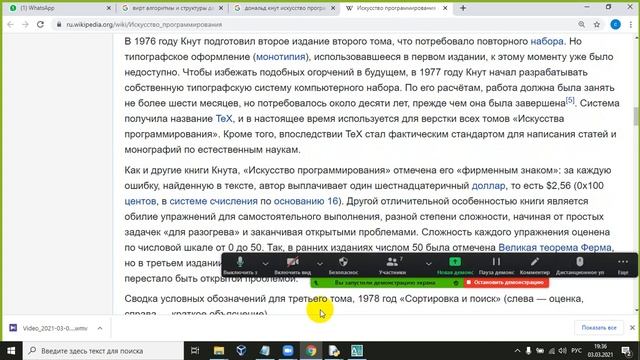Open remote control mouse option
Screen dimensions: 640x360
point(580,265)
